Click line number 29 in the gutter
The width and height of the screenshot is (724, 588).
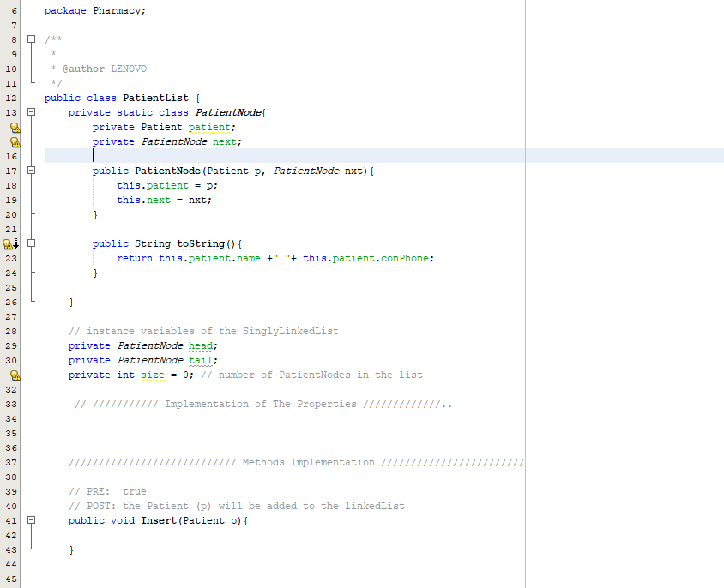(x=10, y=345)
